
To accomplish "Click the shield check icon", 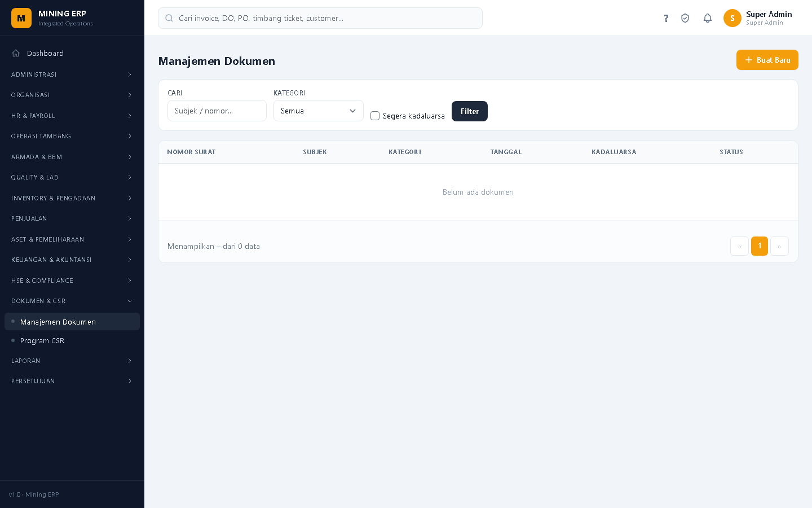I will (685, 18).
